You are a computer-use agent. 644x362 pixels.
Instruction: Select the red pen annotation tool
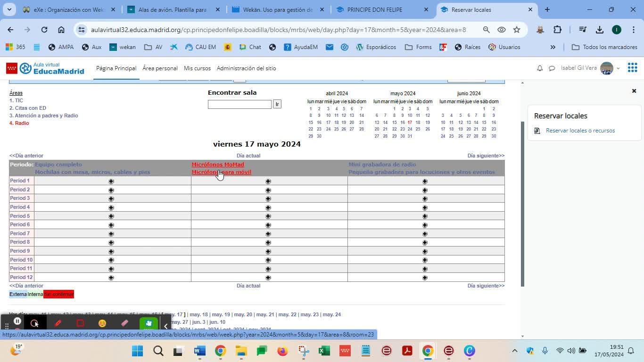[58, 323]
